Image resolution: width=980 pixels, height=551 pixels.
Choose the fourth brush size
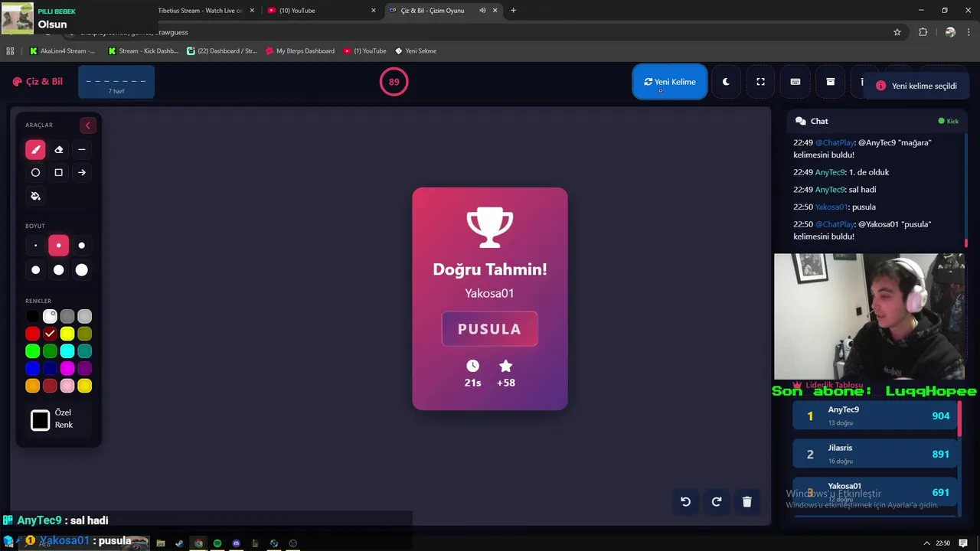(x=35, y=270)
